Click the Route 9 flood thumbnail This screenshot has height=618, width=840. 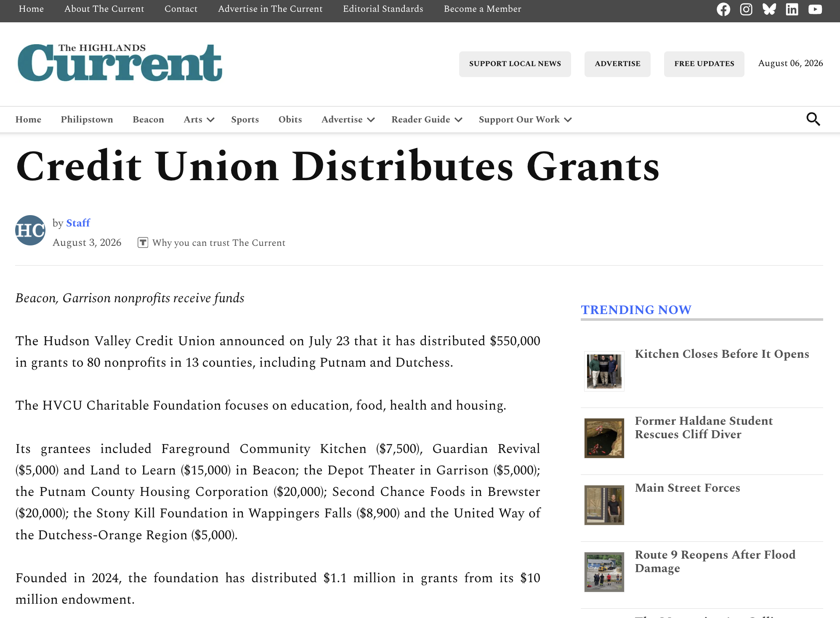(x=604, y=572)
